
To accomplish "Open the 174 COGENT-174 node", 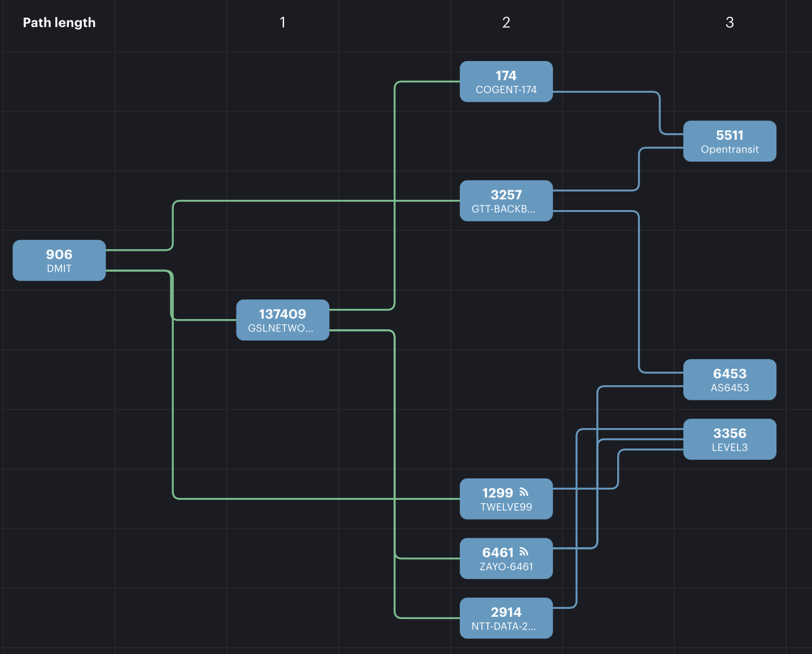I will click(x=506, y=82).
